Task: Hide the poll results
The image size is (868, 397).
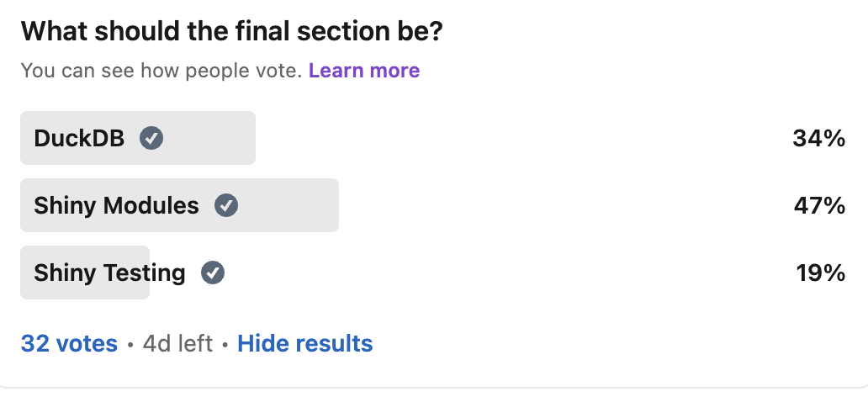Action: coord(305,343)
